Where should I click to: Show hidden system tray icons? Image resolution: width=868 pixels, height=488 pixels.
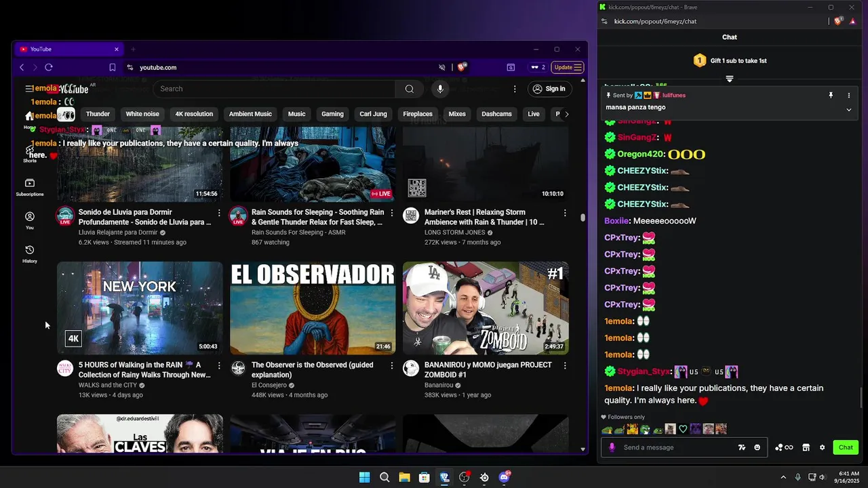click(783, 477)
